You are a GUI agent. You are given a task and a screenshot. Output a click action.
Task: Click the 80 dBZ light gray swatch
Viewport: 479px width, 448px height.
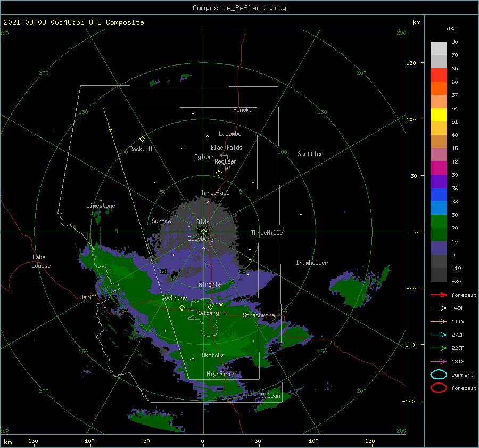point(439,48)
